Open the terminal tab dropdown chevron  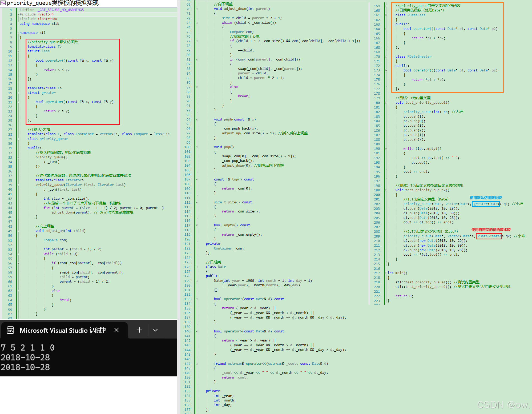click(x=155, y=330)
